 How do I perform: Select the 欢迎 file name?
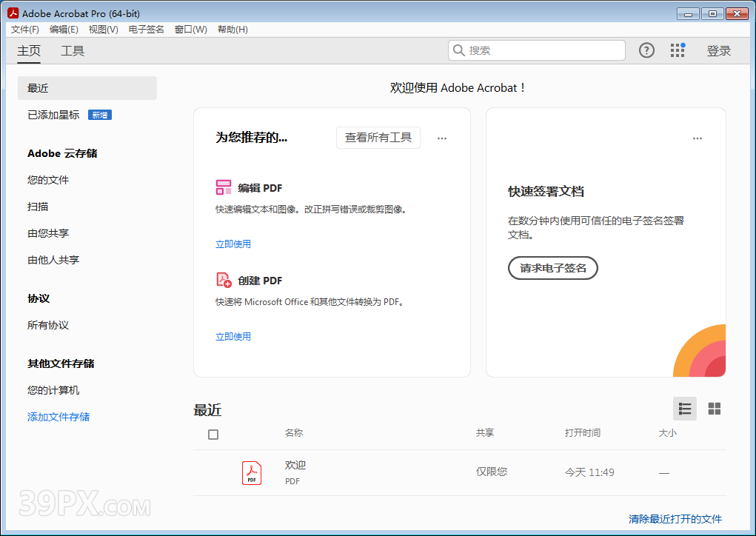pyautogui.click(x=295, y=465)
